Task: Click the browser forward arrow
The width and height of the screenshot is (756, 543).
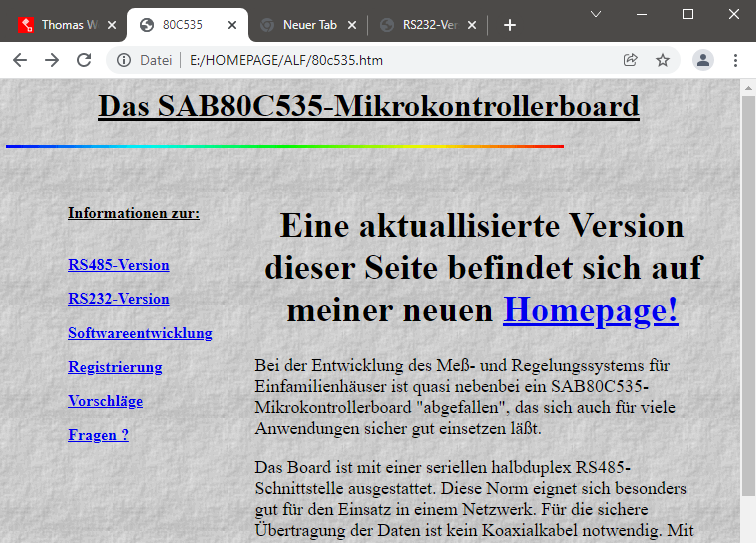Action: tap(52, 60)
